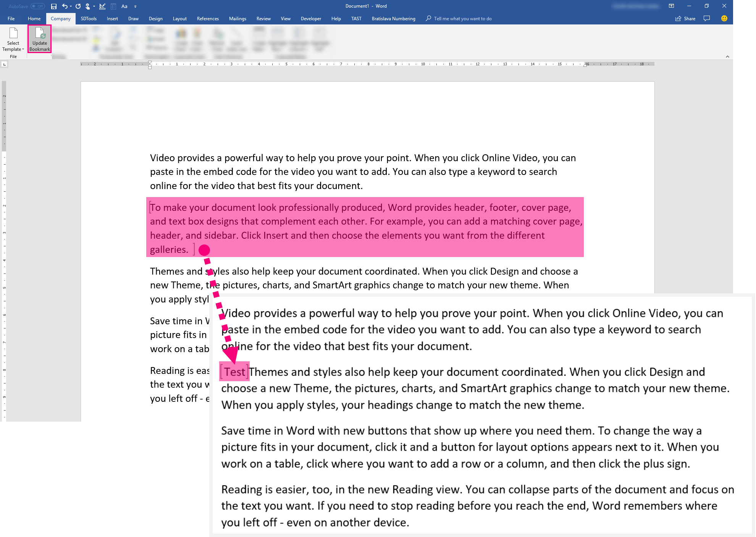Screen dimensions: 756x537
Task: Open the Mailings tab
Action: coord(237,18)
